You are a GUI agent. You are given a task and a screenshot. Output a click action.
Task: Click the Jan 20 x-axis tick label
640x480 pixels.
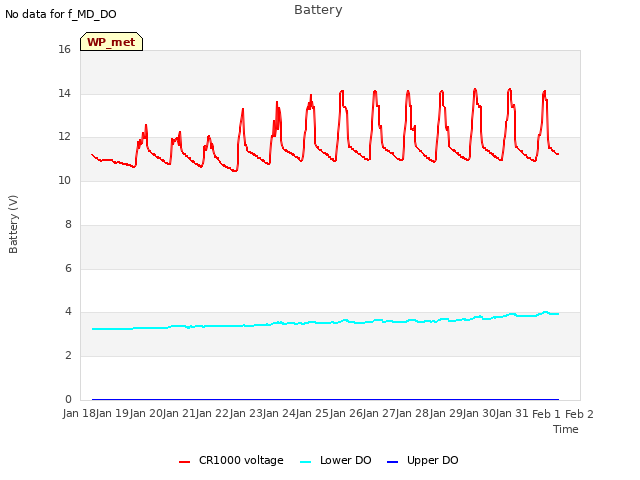point(146,413)
